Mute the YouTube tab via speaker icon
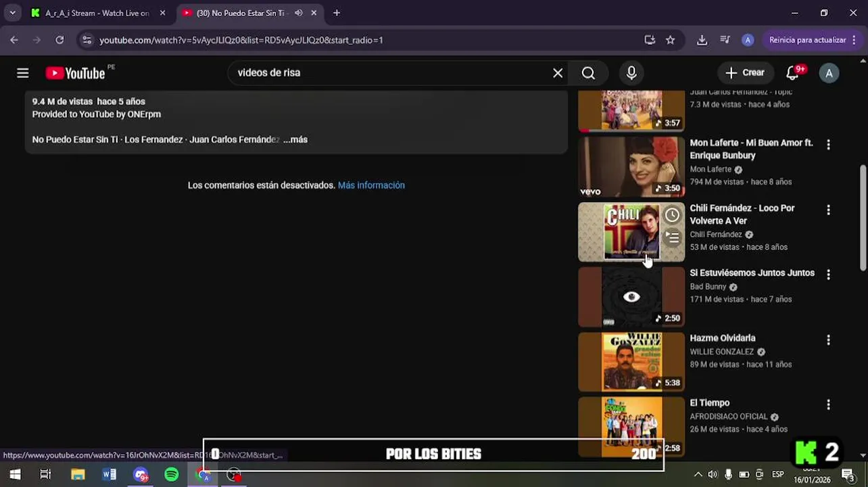This screenshot has width=868, height=487. [298, 13]
